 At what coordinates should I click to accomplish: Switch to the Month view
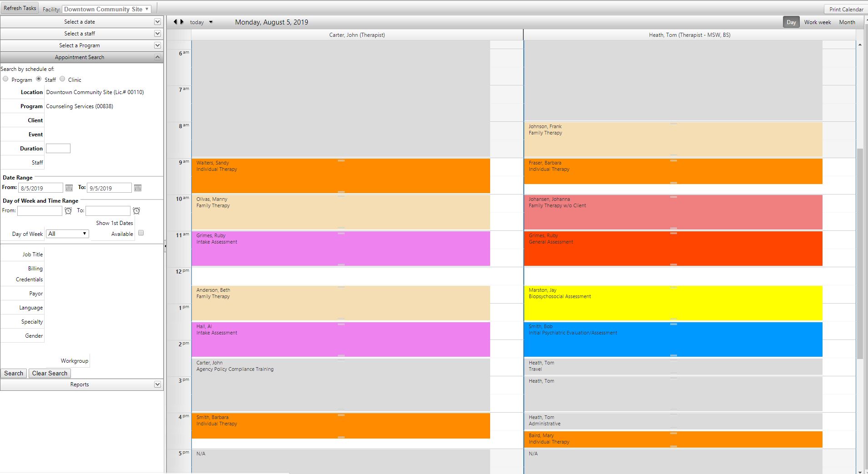click(x=847, y=22)
